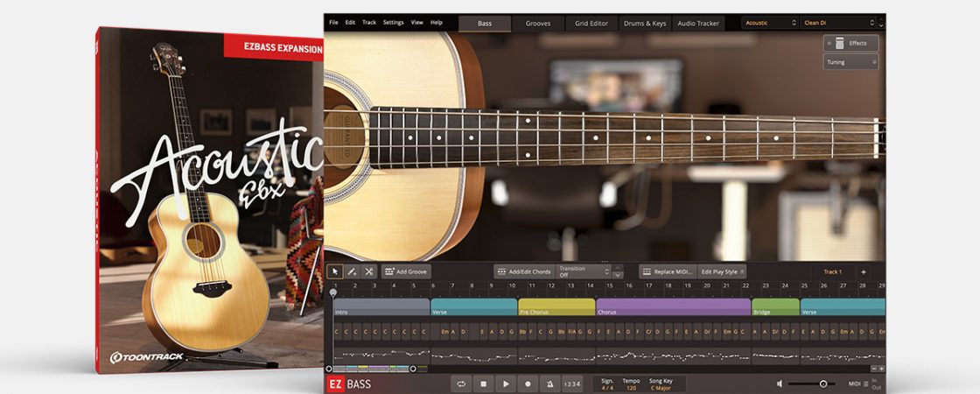Open the Clean DI preset dropdown

838,23
